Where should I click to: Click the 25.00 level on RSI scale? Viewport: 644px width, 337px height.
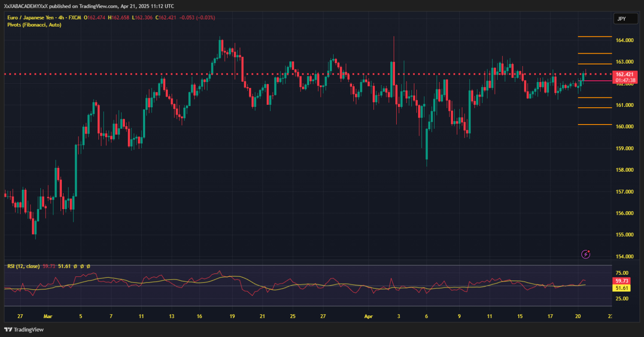[622, 299]
